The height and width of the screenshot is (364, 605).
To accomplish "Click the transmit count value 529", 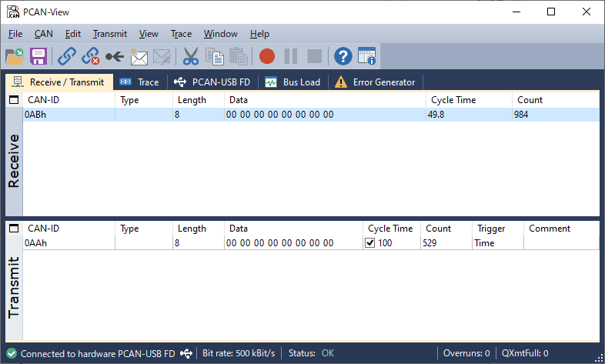I will pos(430,243).
